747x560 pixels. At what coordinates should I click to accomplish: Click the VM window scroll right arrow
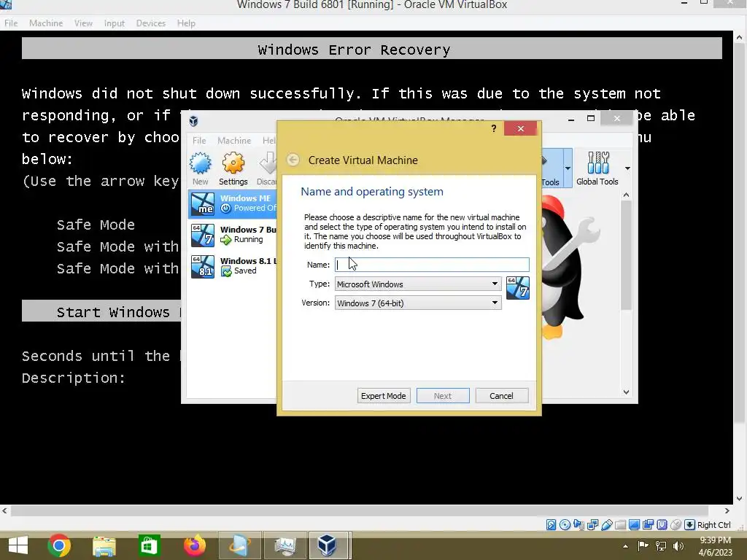(727, 510)
